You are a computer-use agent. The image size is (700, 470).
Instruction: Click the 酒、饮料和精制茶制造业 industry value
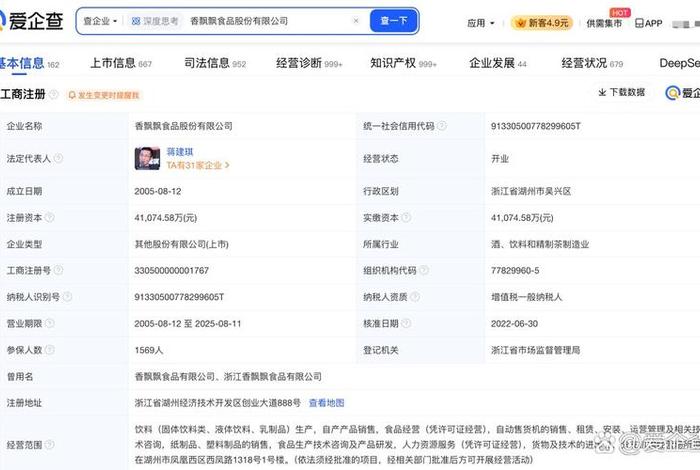(540, 244)
